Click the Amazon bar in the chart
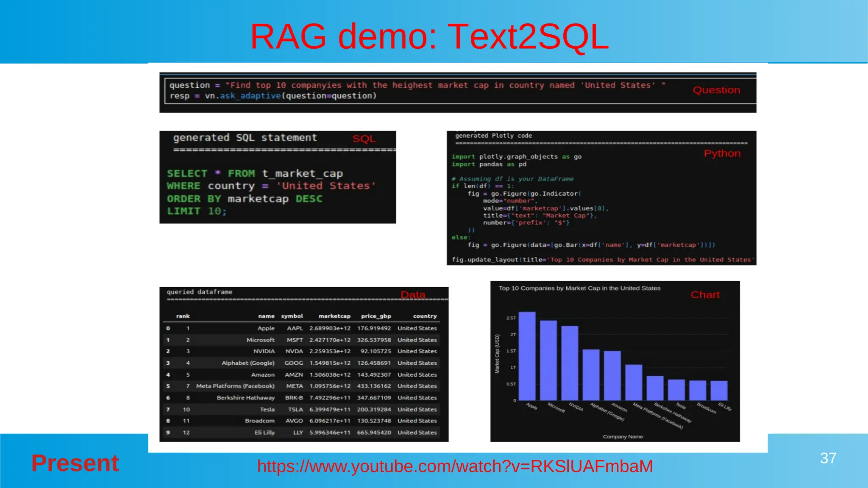The width and height of the screenshot is (868, 488). (x=612, y=375)
